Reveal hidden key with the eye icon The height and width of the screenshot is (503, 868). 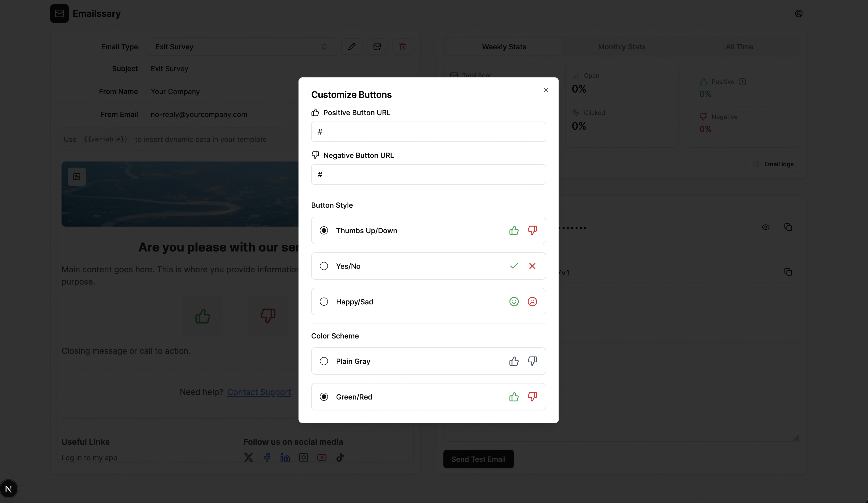[x=765, y=227]
